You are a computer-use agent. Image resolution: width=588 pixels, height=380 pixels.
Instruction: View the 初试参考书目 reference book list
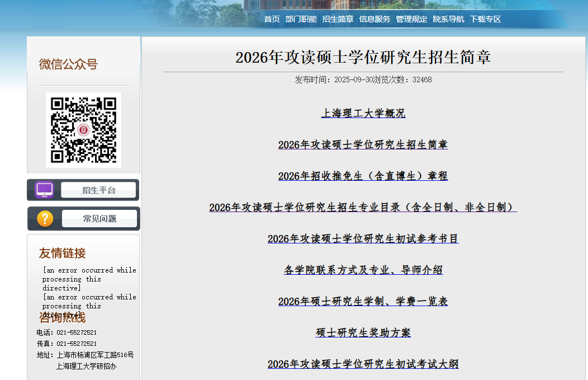pyautogui.click(x=362, y=238)
